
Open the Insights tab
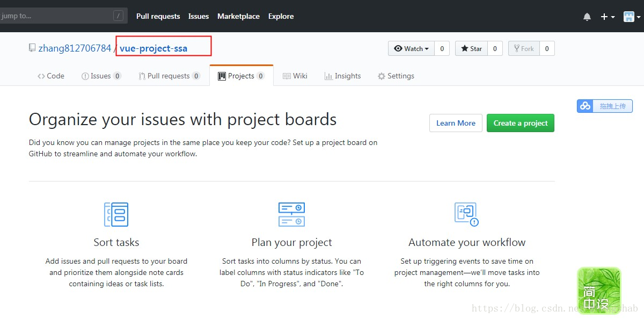(x=343, y=76)
